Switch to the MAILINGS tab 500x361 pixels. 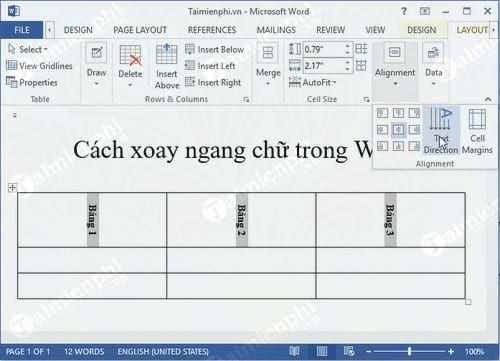click(x=276, y=30)
